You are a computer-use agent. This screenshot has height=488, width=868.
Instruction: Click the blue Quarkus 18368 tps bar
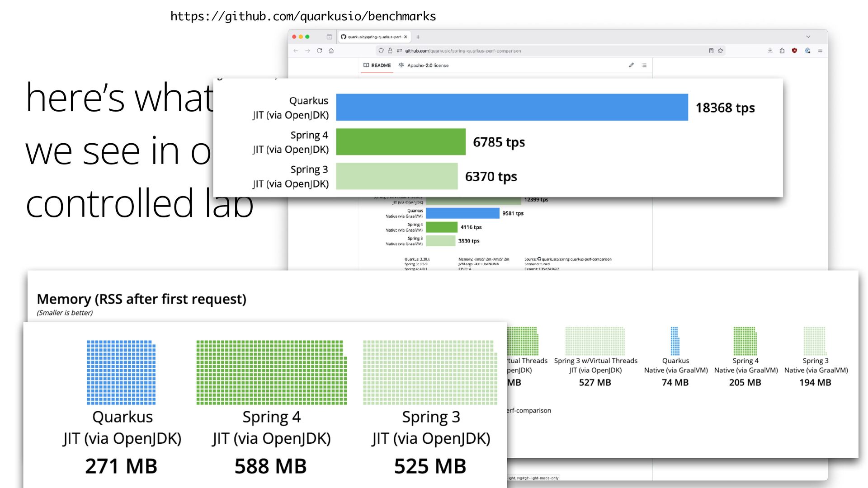coord(512,107)
